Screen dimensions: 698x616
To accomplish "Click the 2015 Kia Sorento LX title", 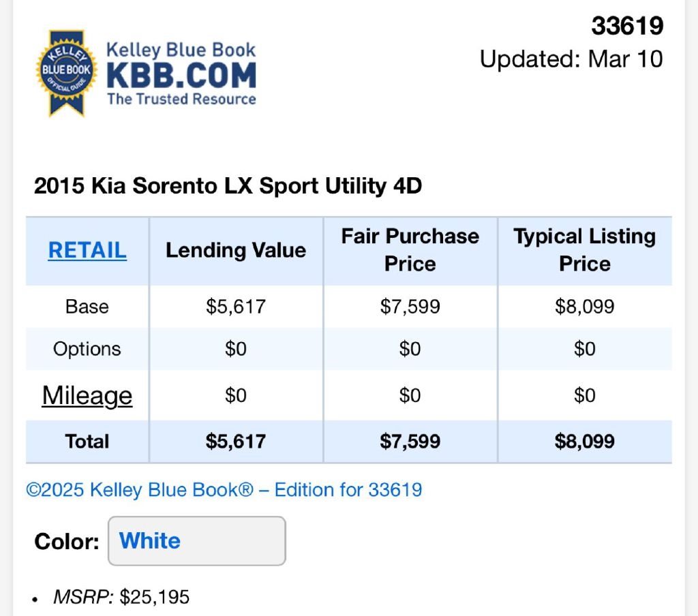I will [228, 186].
